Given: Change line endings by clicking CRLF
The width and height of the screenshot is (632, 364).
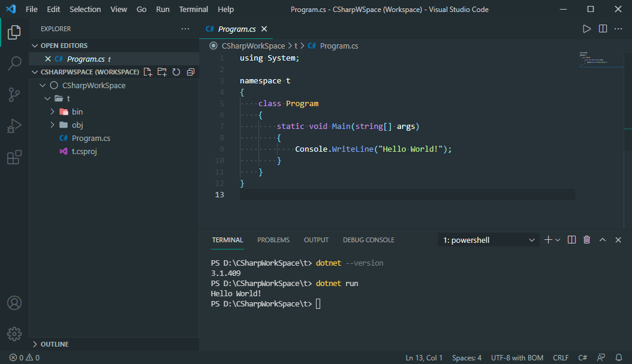Looking at the screenshot, I should [562, 357].
